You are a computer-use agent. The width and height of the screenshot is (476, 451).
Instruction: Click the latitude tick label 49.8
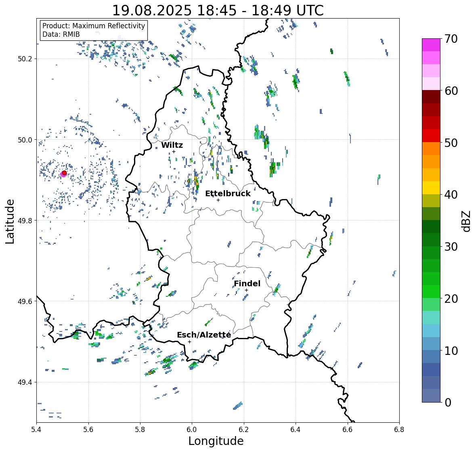pyautogui.click(x=25, y=220)
